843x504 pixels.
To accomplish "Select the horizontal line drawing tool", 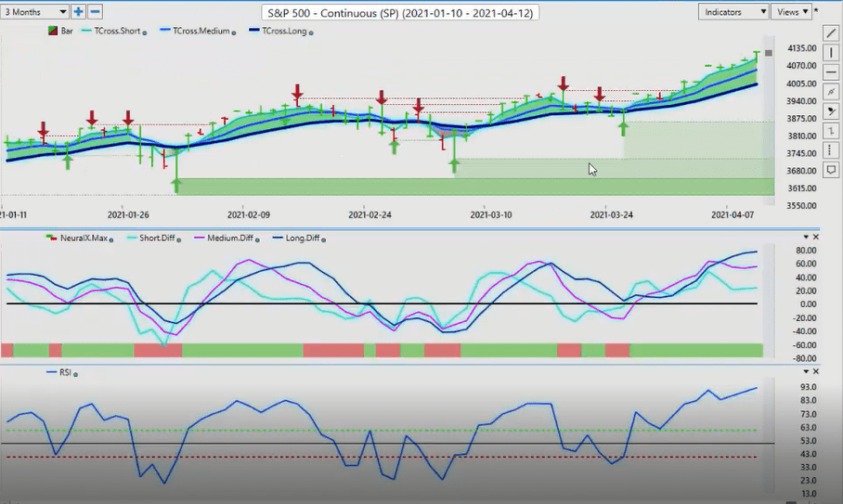I will click(x=831, y=72).
